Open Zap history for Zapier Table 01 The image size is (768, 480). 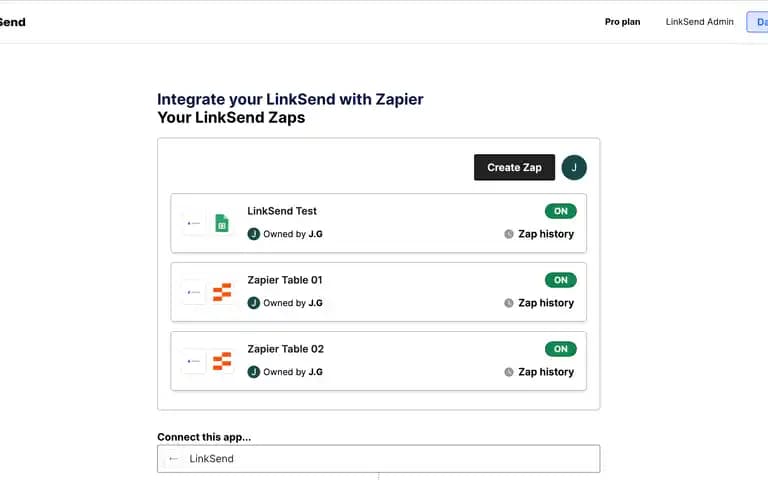coord(546,303)
